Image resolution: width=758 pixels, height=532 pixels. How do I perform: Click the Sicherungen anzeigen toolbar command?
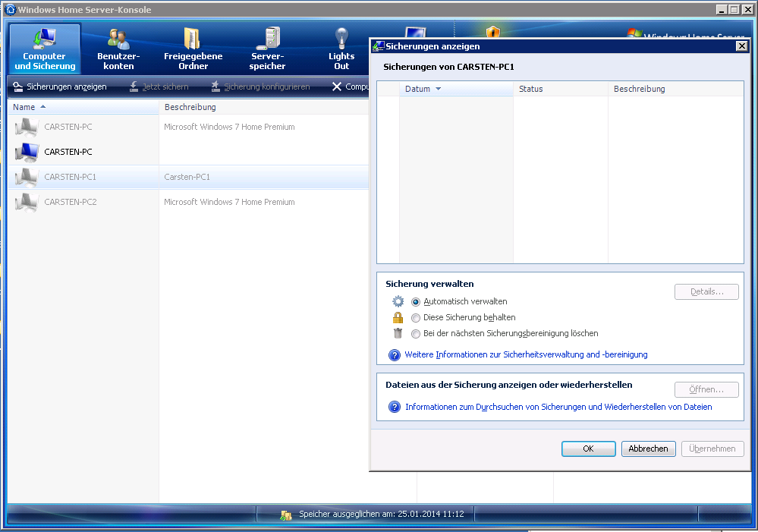click(x=60, y=87)
